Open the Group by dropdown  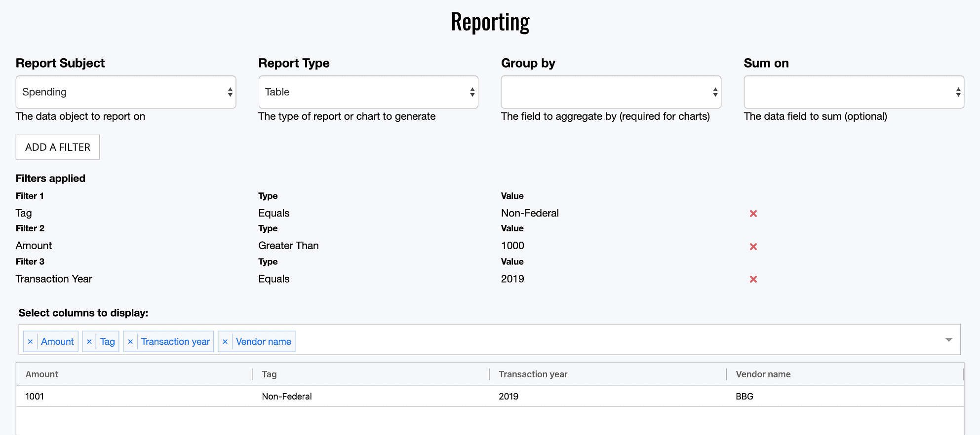tap(611, 92)
